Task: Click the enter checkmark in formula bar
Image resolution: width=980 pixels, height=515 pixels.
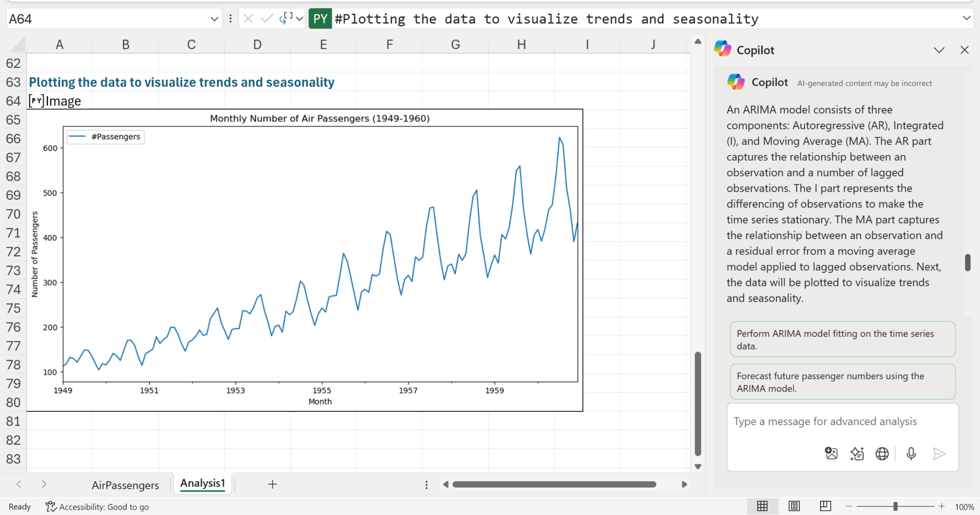Action: (267, 19)
